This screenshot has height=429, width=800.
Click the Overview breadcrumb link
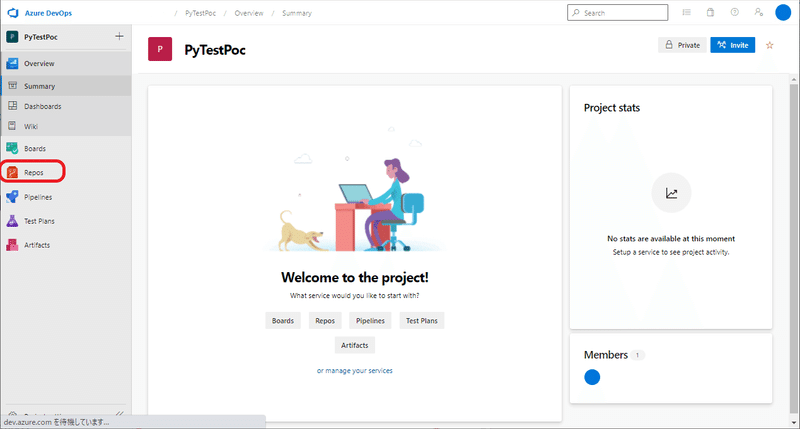click(x=249, y=13)
